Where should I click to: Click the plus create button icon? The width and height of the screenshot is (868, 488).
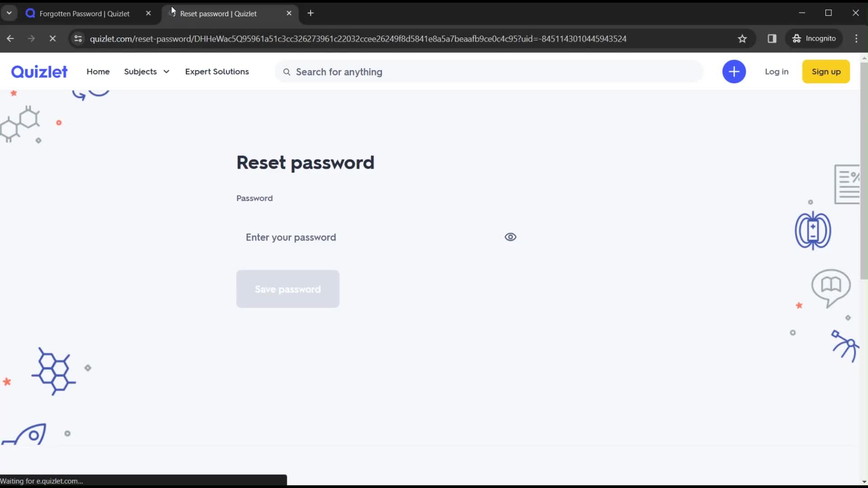click(735, 71)
